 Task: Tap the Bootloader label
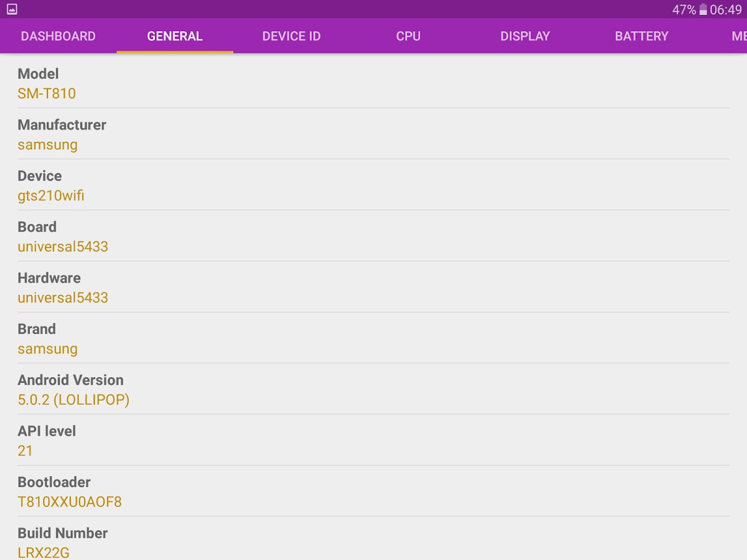coord(54,482)
